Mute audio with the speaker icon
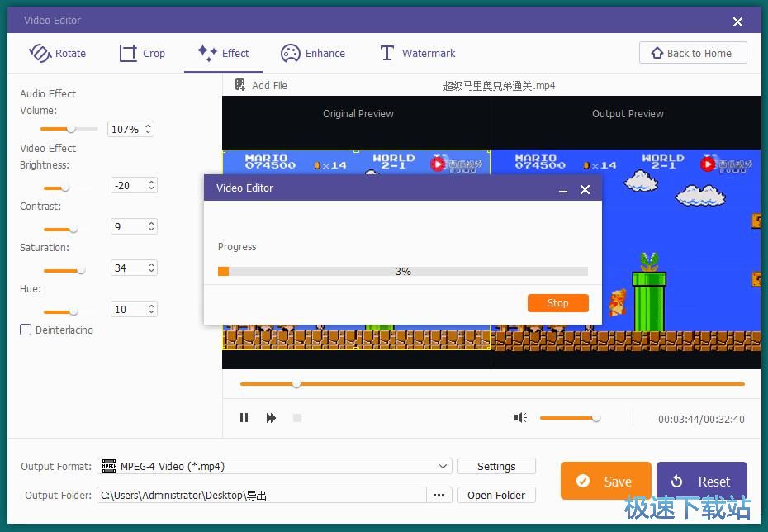The width and height of the screenshot is (768, 532). tap(520, 417)
